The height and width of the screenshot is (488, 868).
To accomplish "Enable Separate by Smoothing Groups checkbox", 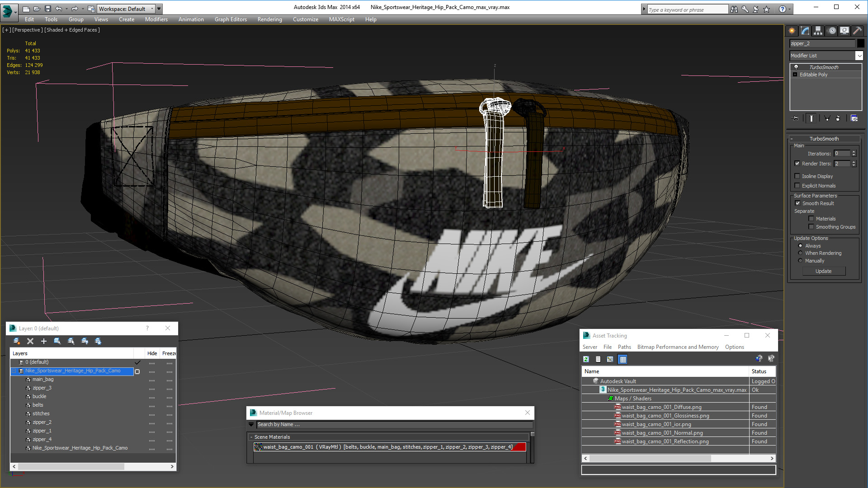I will (x=811, y=227).
